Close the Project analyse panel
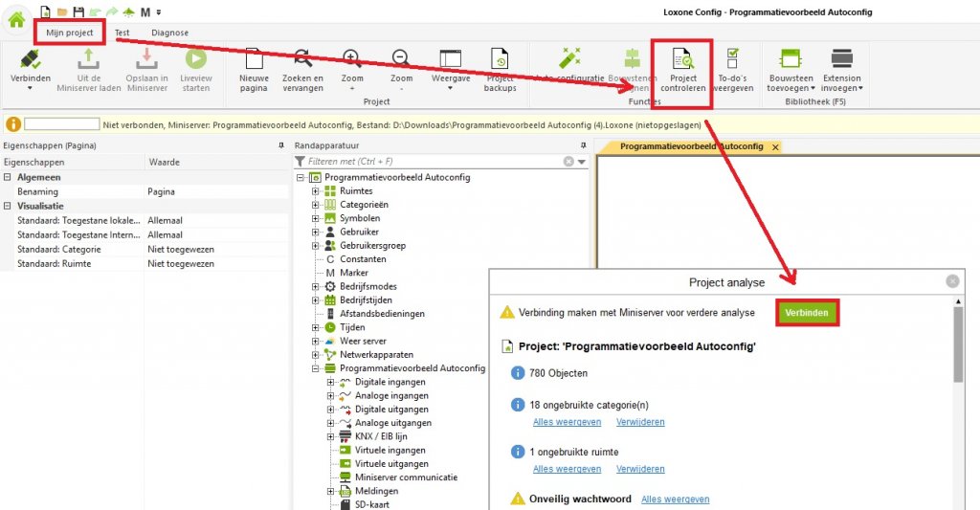Screen dimensions: 980x510 952,281
